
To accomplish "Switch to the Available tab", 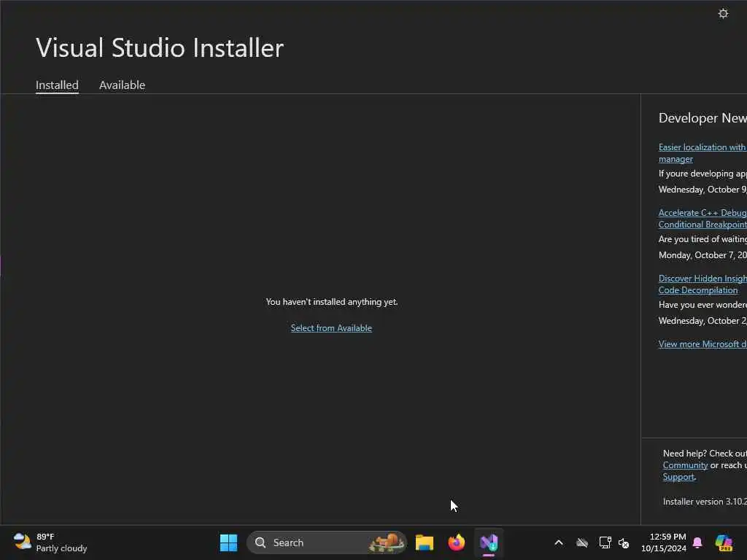I will pyautogui.click(x=122, y=85).
